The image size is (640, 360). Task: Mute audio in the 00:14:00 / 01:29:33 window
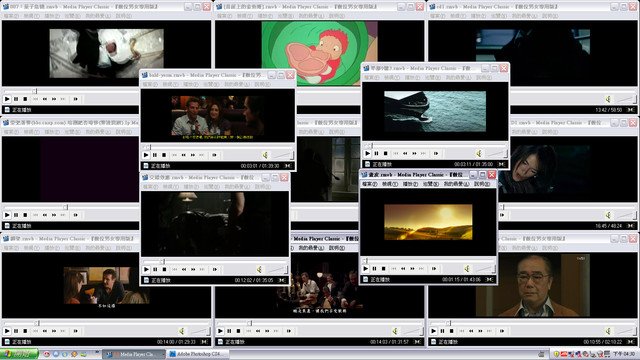pyautogui.click(x=182, y=331)
